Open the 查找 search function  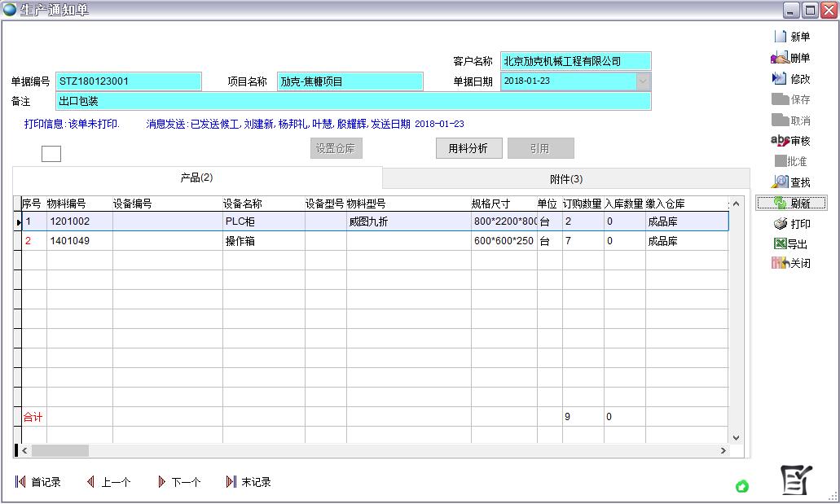pos(792,182)
